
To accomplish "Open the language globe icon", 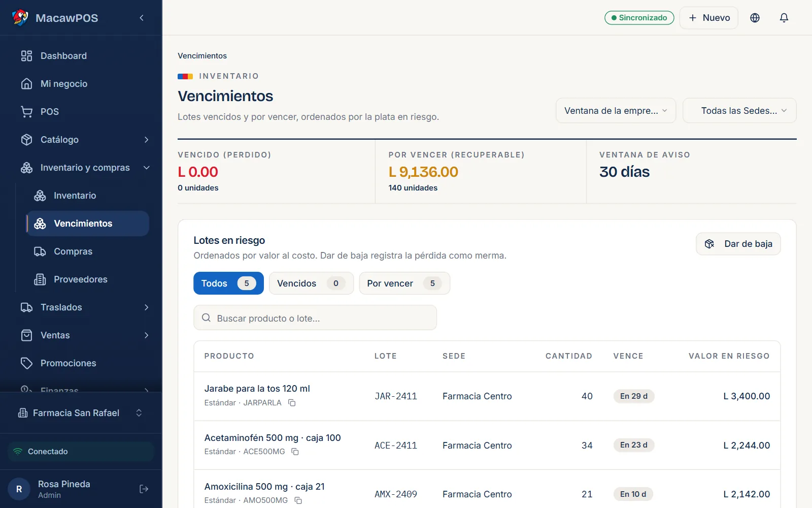I will pos(755,18).
